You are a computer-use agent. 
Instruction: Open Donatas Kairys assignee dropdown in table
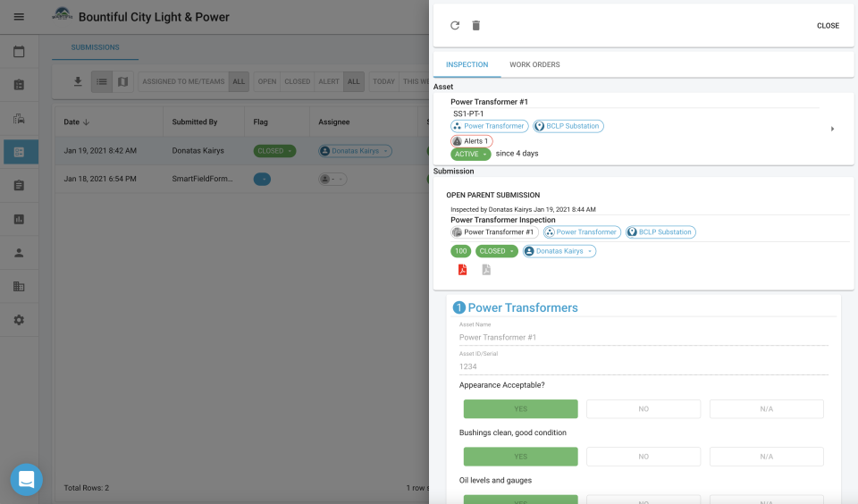click(355, 151)
